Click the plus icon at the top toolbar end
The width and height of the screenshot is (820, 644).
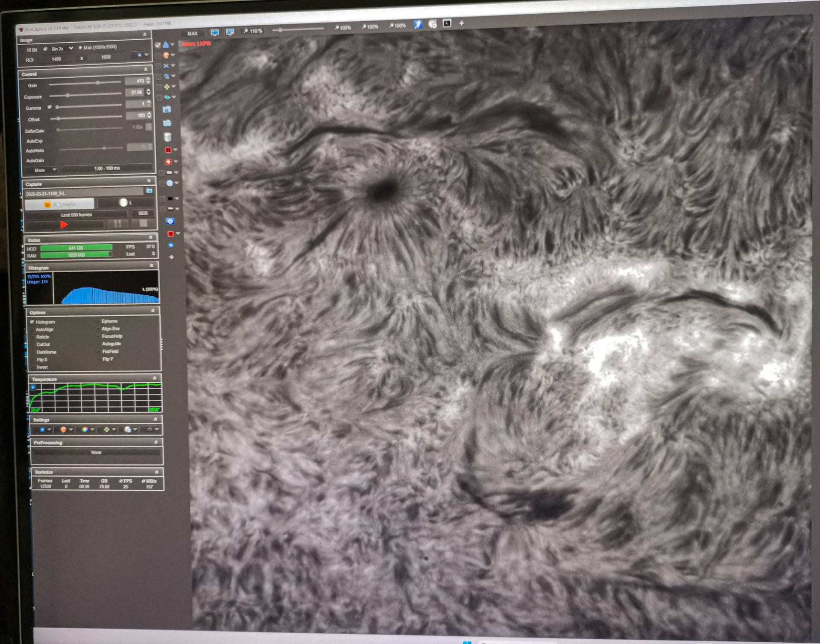point(462,23)
